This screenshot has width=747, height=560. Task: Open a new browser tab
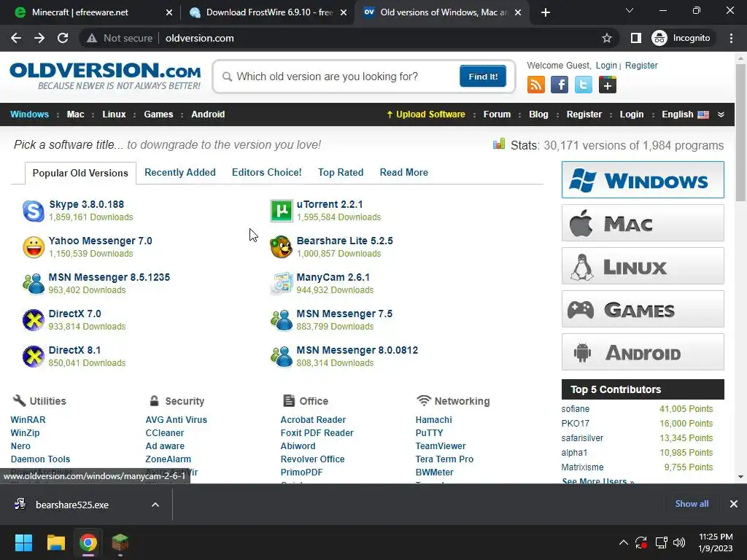tap(546, 12)
